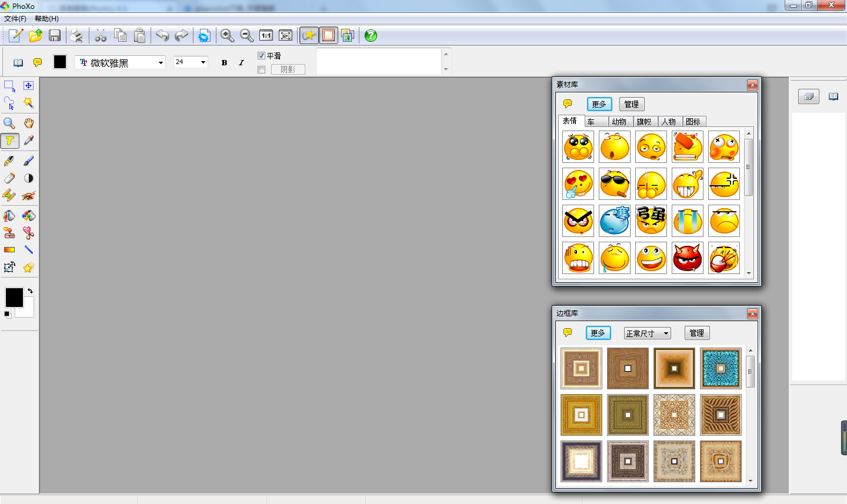Pick the hand pan tool
This screenshot has width=847, height=504.
point(28,123)
